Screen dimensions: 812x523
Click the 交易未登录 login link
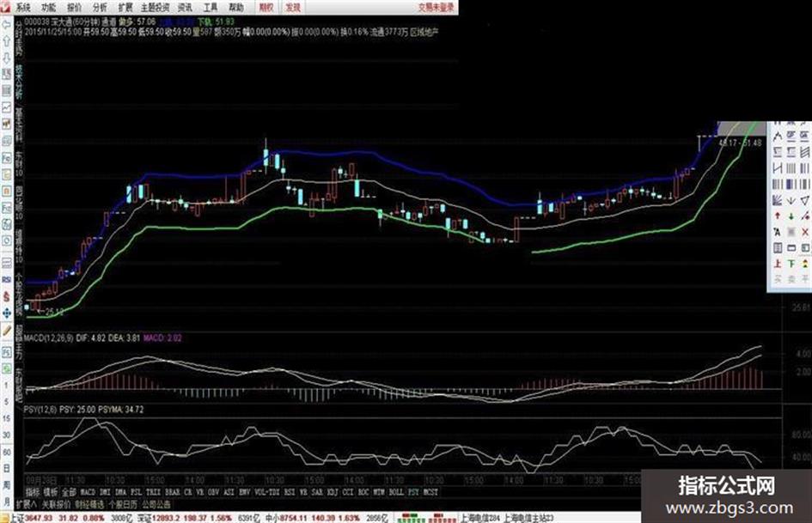(436, 7)
